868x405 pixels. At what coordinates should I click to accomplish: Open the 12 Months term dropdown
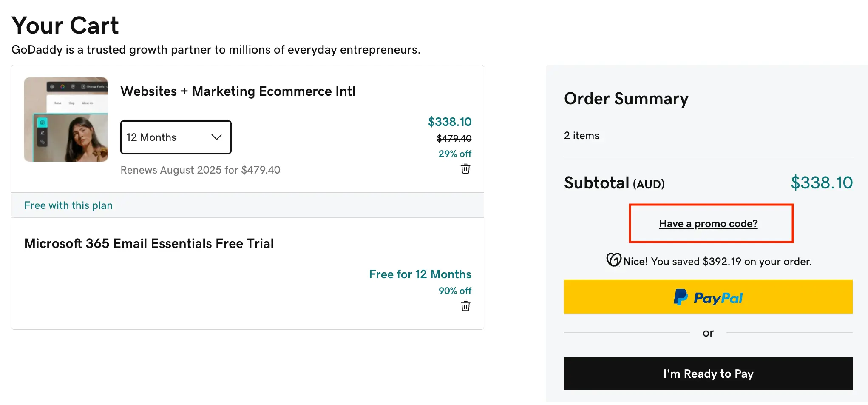pyautogui.click(x=176, y=137)
